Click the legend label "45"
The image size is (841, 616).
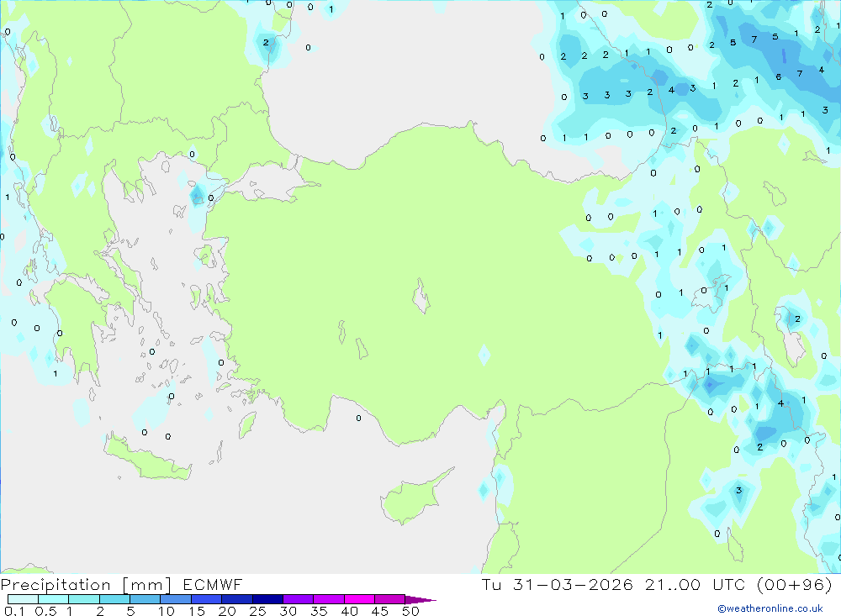tap(380, 611)
